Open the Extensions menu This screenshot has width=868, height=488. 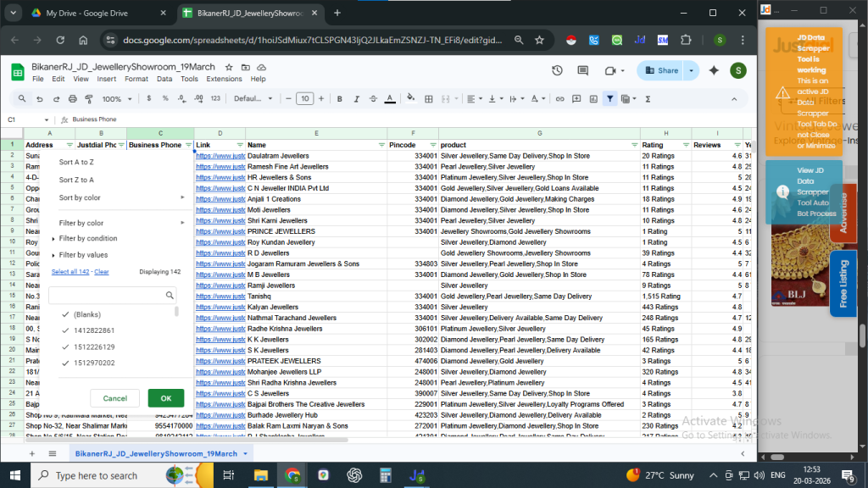pyautogui.click(x=224, y=79)
